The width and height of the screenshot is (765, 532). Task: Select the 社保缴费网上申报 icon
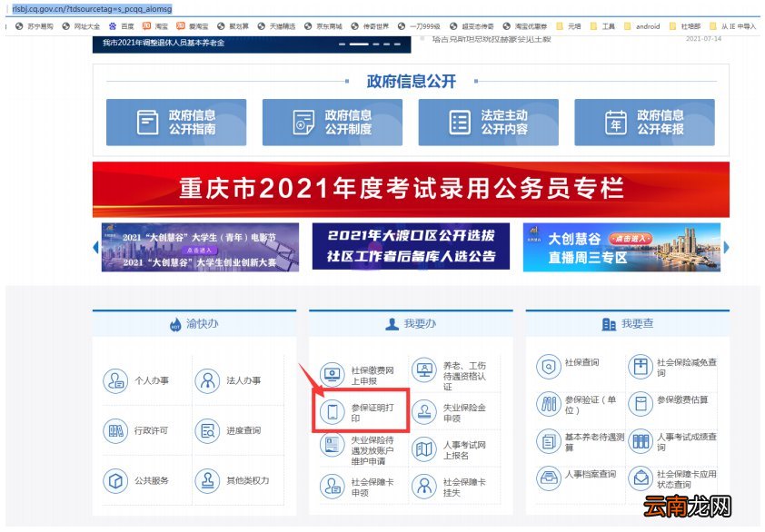click(x=333, y=372)
